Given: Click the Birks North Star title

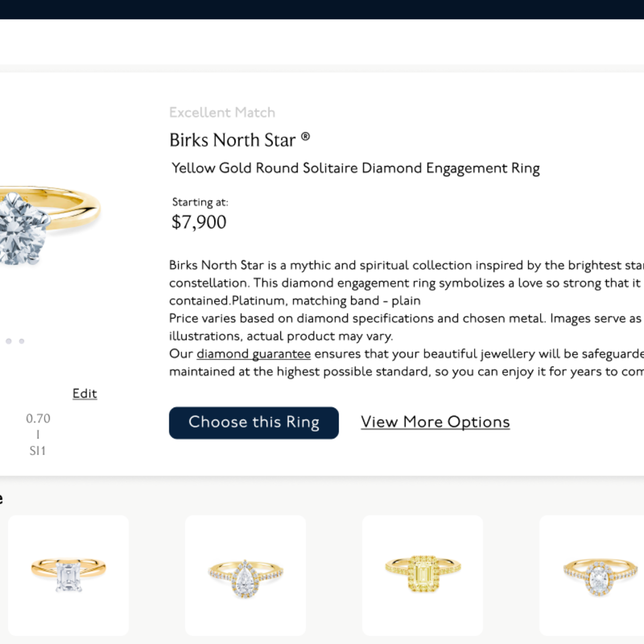Looking at the screenshot, I should pyautogui.click(x=232, y=140).
